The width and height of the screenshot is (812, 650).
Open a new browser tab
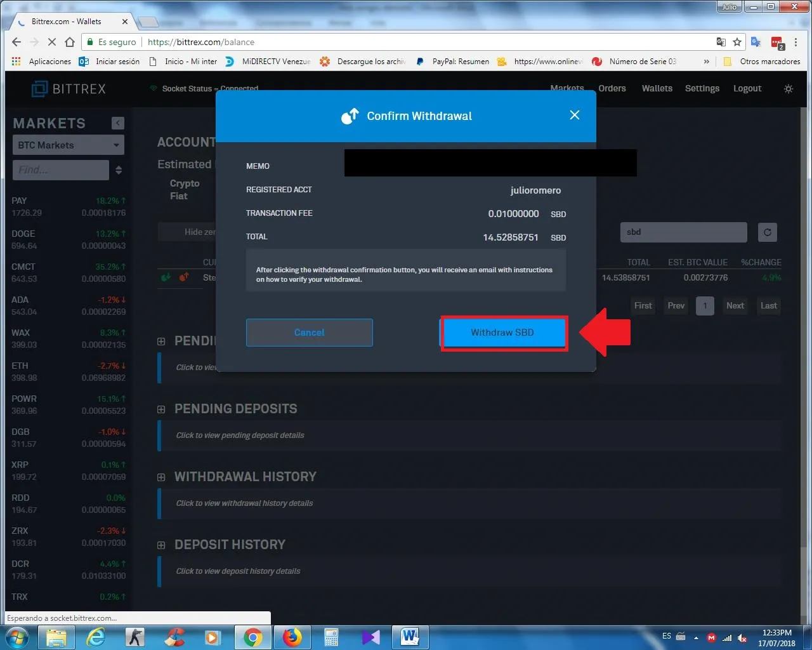tap(148, 22)
